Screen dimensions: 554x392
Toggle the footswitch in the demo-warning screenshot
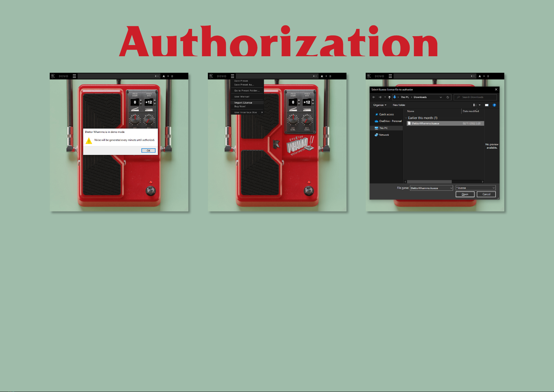151,190
